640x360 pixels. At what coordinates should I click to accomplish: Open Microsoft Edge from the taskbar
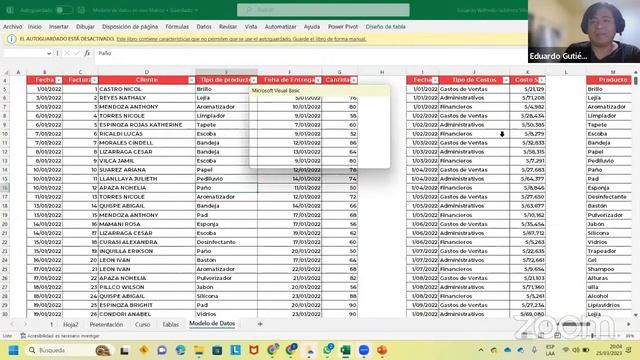(x=180, y=350)
